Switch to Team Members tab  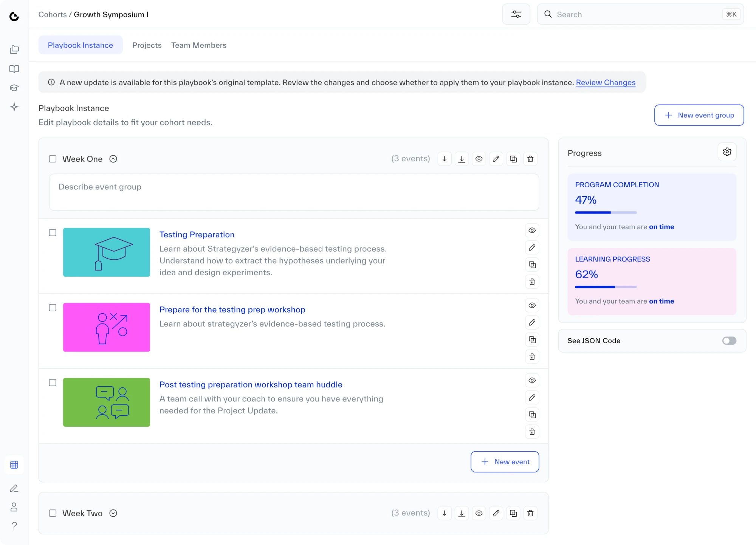pos(199,45)
